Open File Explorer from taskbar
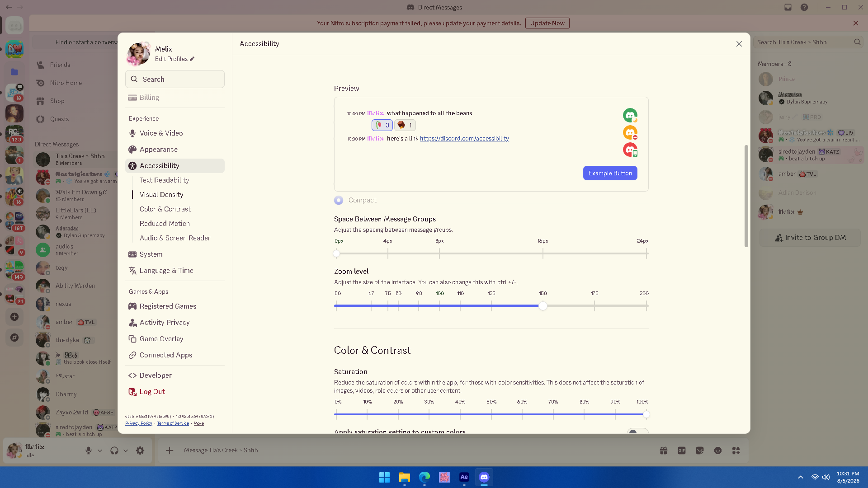This screenshot has width=868, height=488. (404, 478)
